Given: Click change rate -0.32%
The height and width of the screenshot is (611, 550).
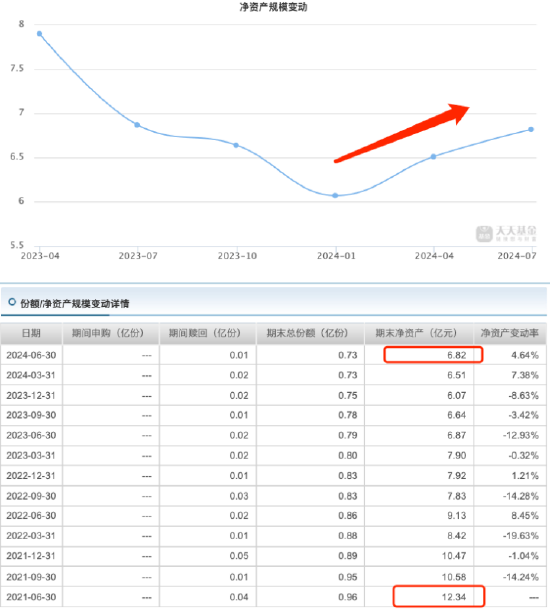Looking at the screenshot, I should [523, 456].
